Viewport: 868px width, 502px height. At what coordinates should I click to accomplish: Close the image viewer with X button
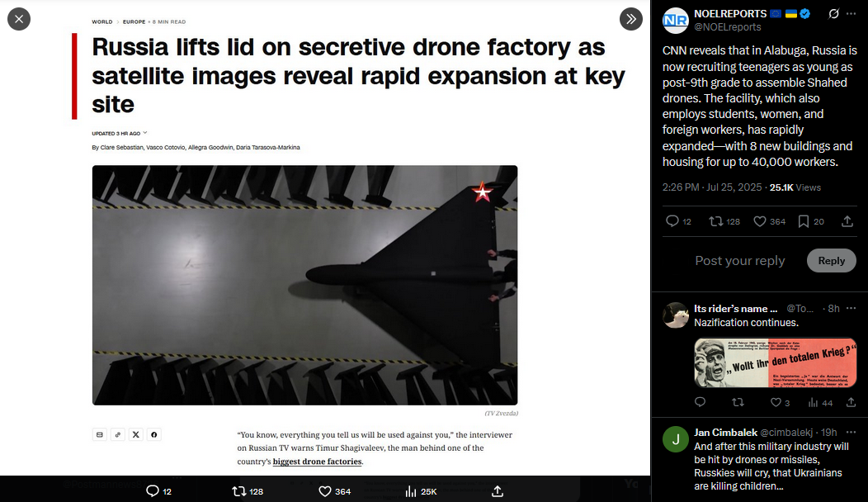[x=19, y=19]
